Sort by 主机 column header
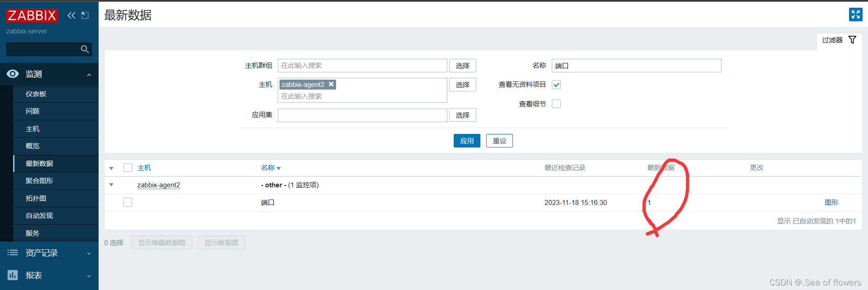Screen dimensions: 868x290 coord(144,168)
